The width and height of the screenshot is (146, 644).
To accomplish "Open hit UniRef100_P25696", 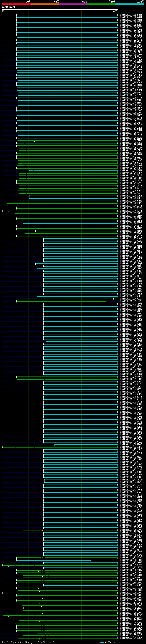I will [131, 22].
